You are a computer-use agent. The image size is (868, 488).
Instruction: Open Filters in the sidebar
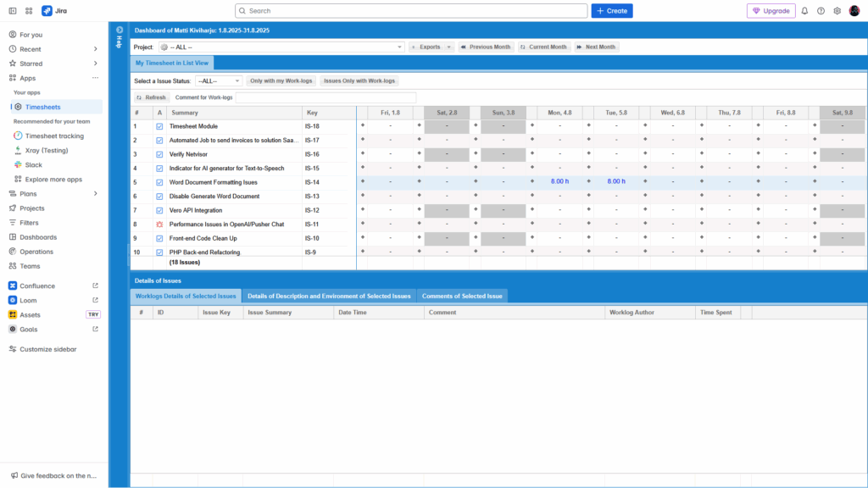pyautogui.click(x=29, y=223)
